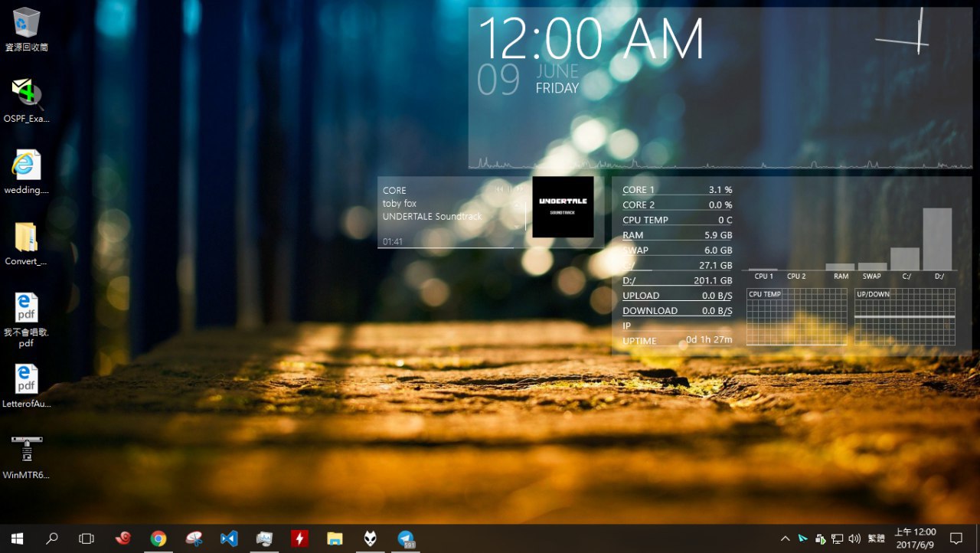Select the WinMTR desktop shortcut
This screenshot has width=980, height=553.
click(x=26, y=456)
